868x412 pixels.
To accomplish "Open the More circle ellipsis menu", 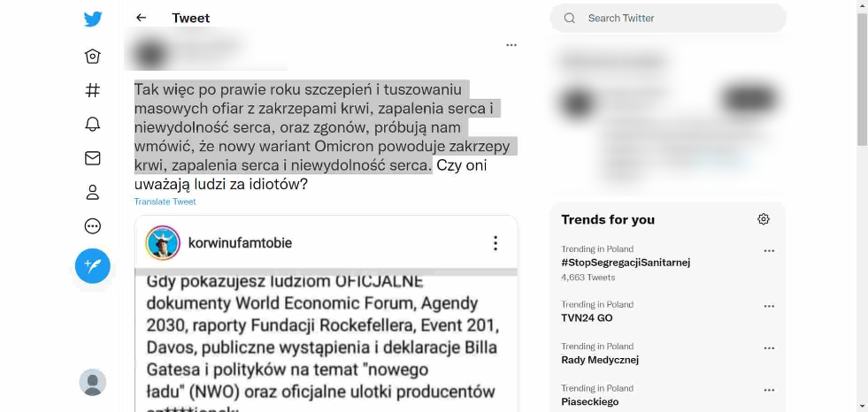I will (92, 225).
